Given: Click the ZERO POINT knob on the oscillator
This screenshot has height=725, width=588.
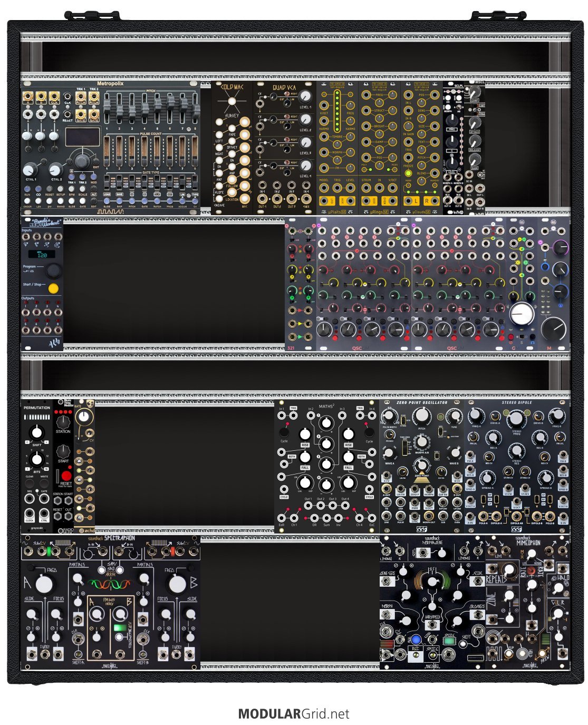Looking at the screenshot, I should pos(421,466).
